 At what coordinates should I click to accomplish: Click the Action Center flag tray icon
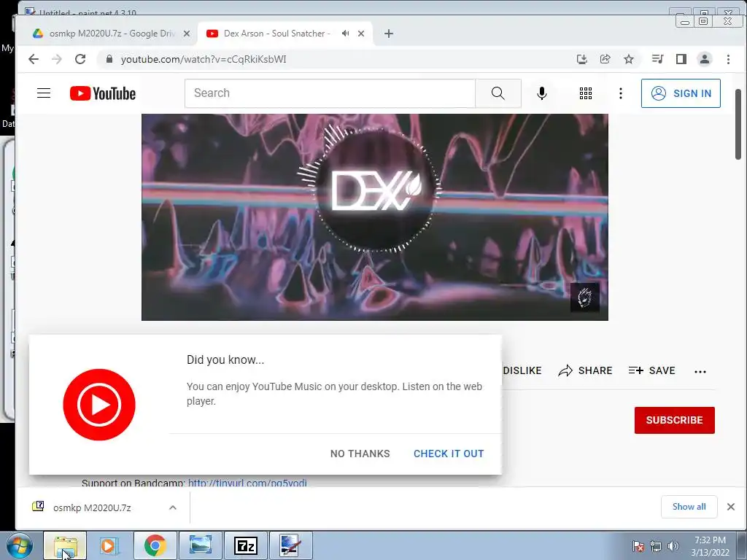[638, 546]
